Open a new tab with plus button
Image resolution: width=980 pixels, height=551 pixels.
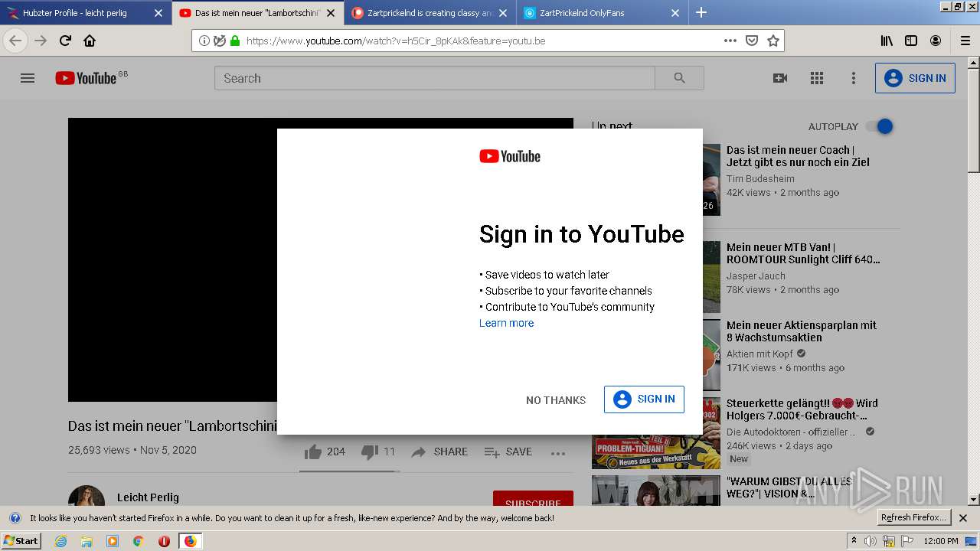point(701,12)
